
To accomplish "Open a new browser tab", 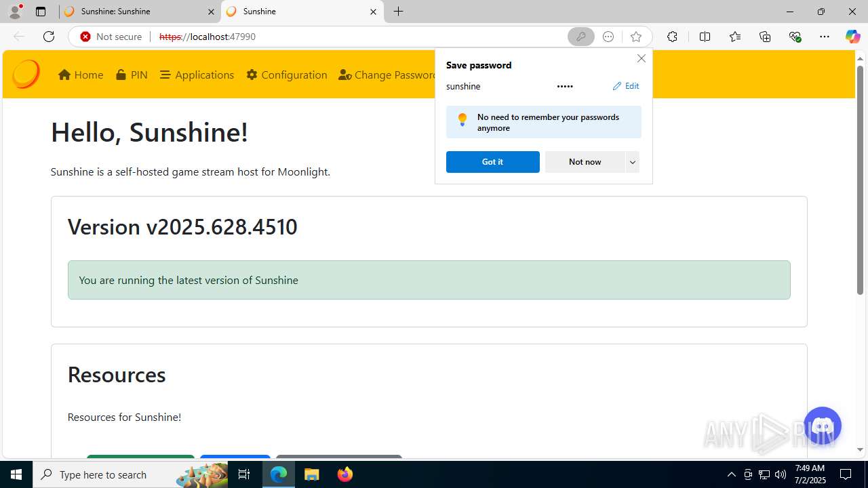I will pos(399,12).
